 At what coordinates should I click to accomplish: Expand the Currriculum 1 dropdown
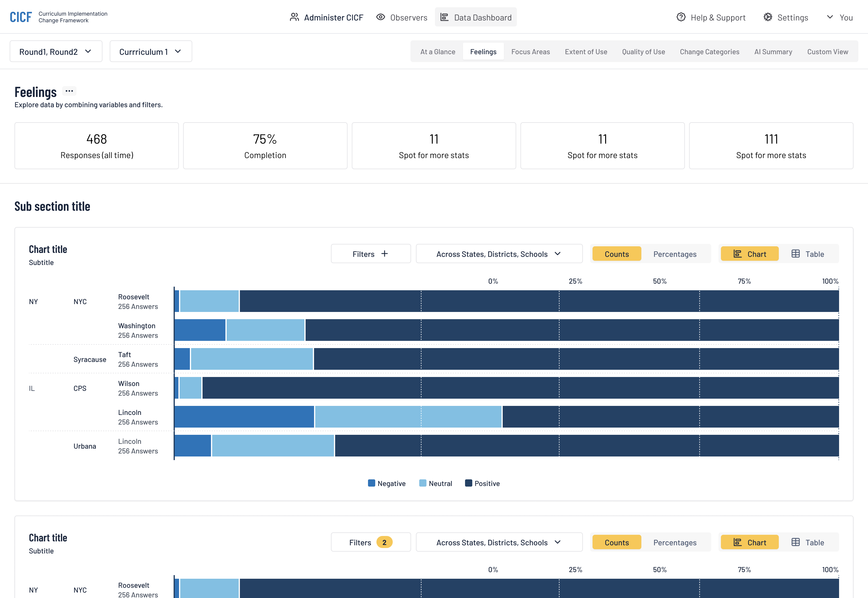tap(151, 52)
